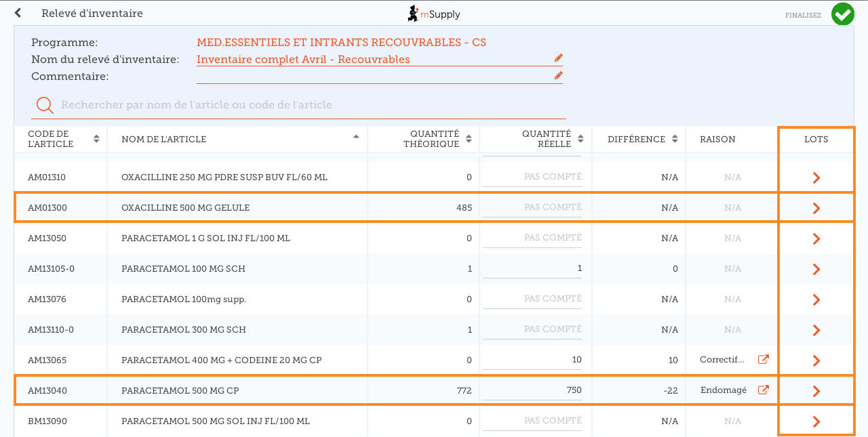Click the green Finalisez checkmark icon
Viewport: 868px width, 437px height.
tap(843, 14)
